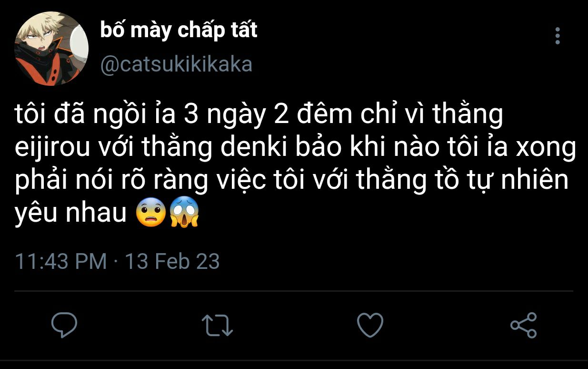Image resolution: width=588 pixels, height=369 pixels.
Task: Open the user's profile picture
Action: click(x=51, y=49)
